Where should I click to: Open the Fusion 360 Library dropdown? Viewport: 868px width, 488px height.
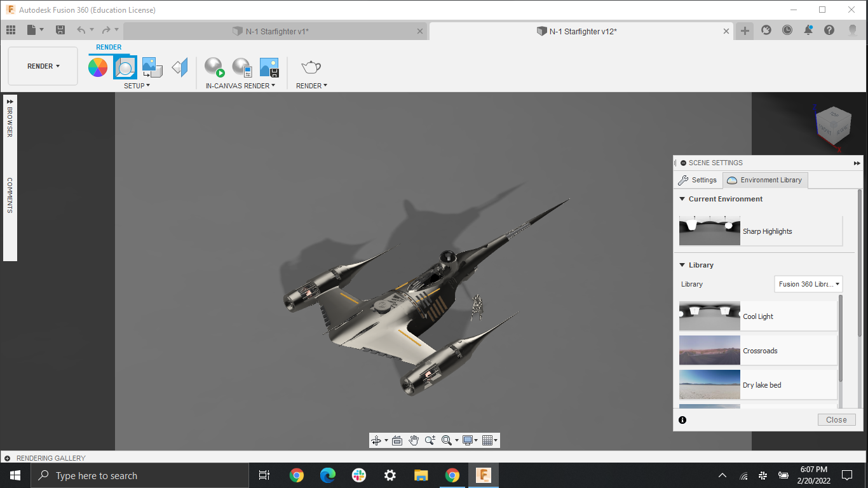(808, 284)
